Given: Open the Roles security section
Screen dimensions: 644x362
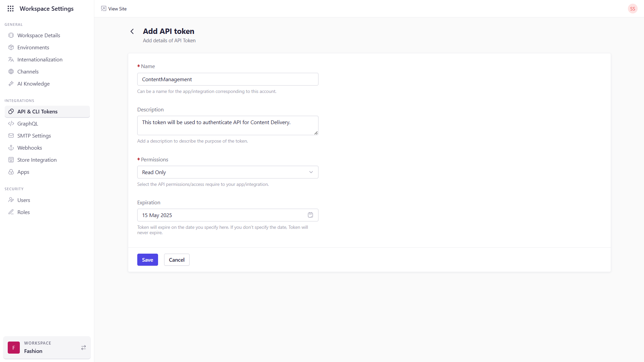Looking at the screenshot, I should [x=24, y=212].
